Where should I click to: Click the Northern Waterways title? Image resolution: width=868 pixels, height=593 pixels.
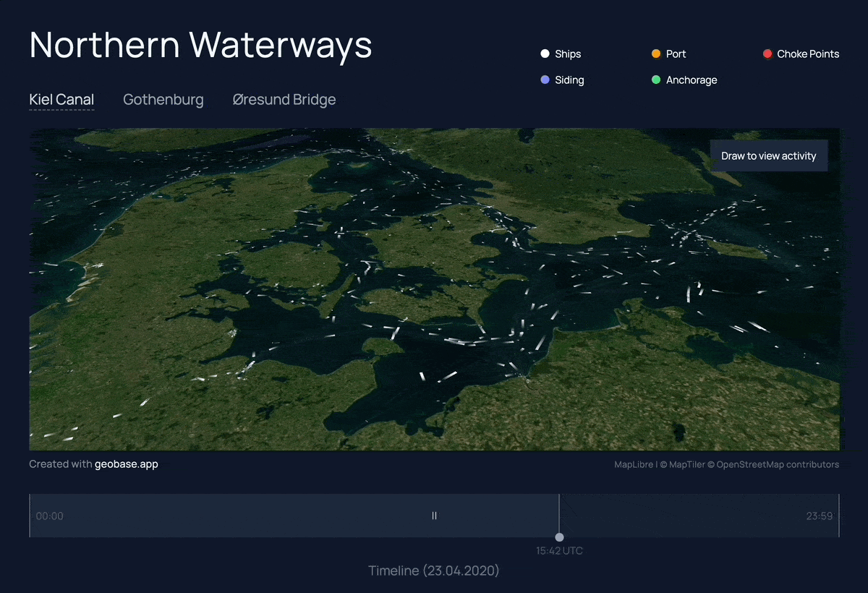tap(200, 45)
